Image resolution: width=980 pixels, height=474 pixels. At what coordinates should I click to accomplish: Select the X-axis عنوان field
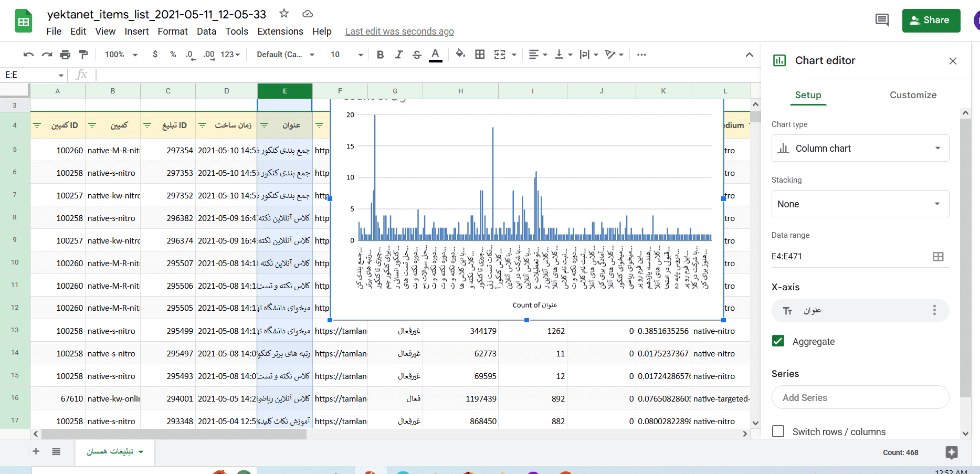[x=860, y=310]
